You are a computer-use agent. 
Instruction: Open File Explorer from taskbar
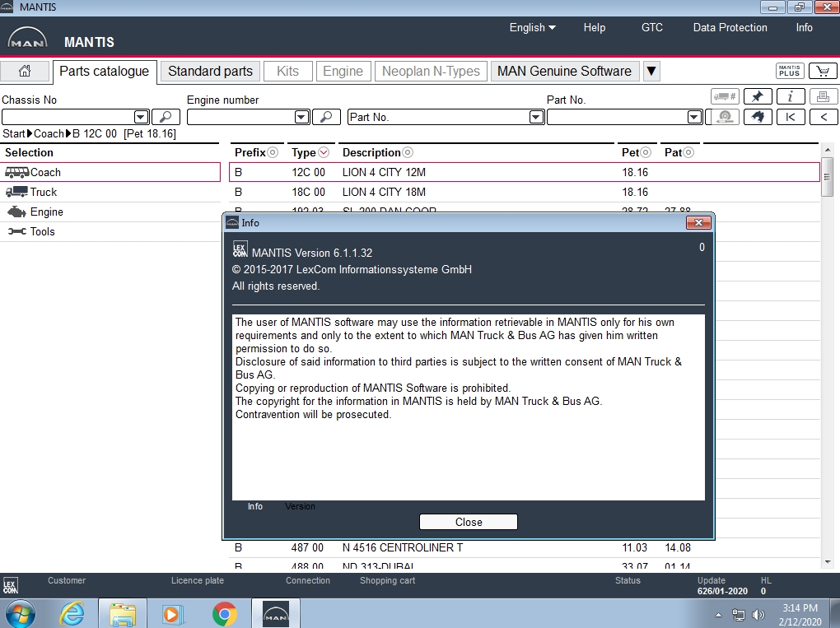(122, 613)
